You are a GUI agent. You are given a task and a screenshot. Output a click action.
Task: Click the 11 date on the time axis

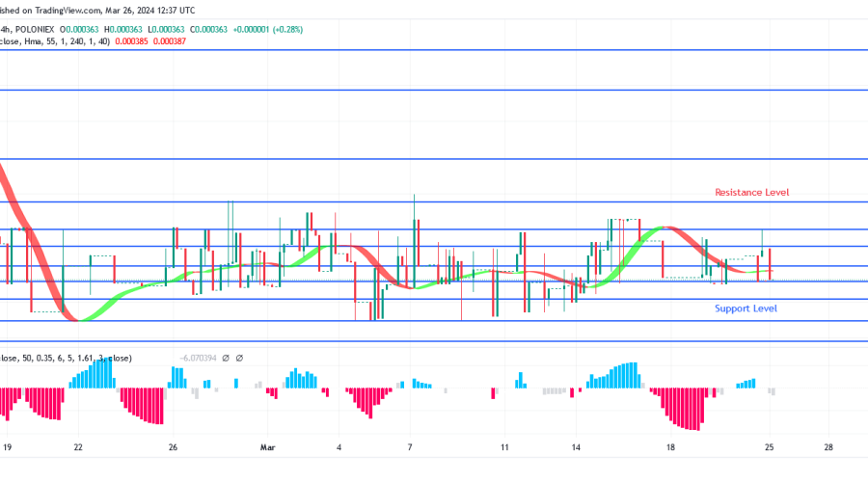tap(504, 448)
